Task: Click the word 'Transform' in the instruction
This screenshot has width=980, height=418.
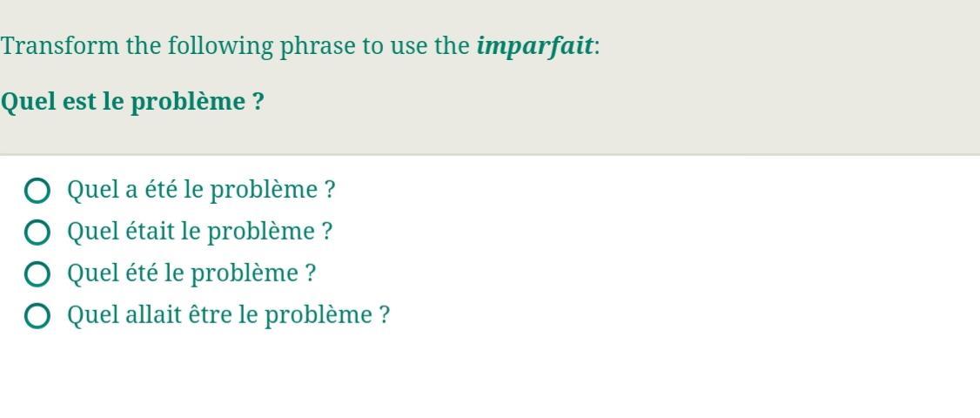Action: click(60, 47)
